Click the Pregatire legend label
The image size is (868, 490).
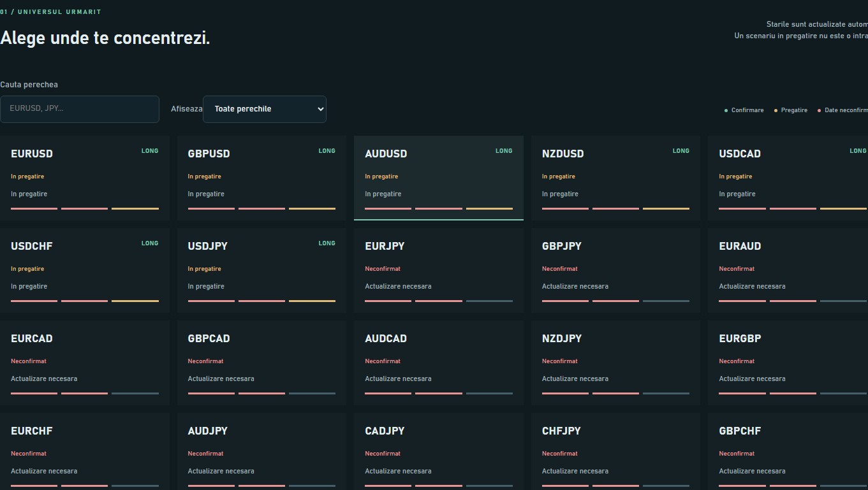click(x=794, y=110)
